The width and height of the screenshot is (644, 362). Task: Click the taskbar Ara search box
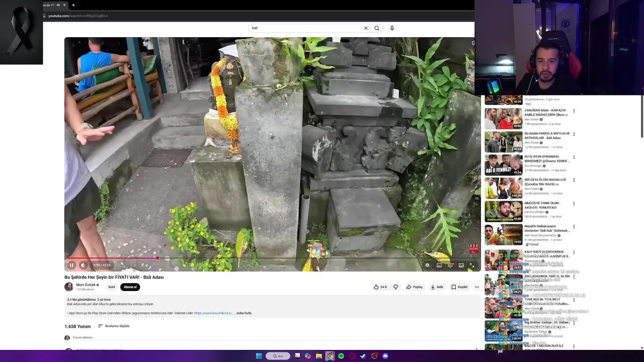278,356
